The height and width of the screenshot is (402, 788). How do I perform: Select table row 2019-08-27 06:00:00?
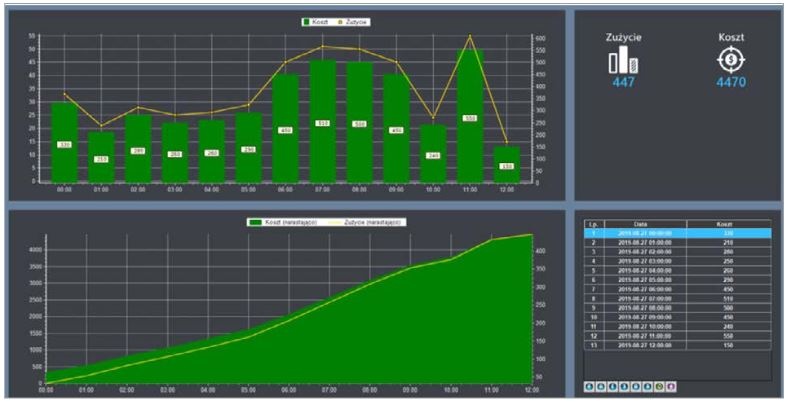click(x=677, y=289)
